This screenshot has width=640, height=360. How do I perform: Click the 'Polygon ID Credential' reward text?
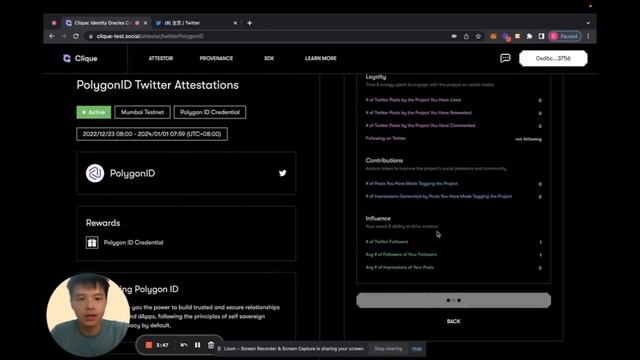(x=133, y=242)
